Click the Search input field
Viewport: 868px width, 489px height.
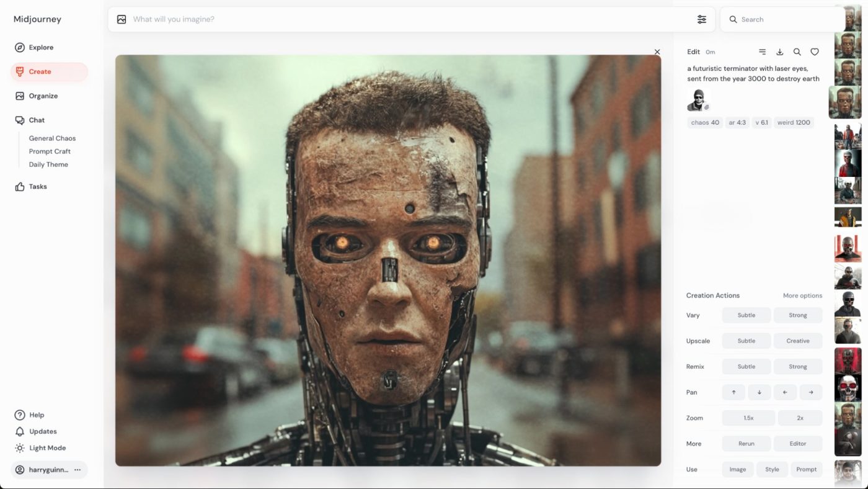(x=781, y=19)
